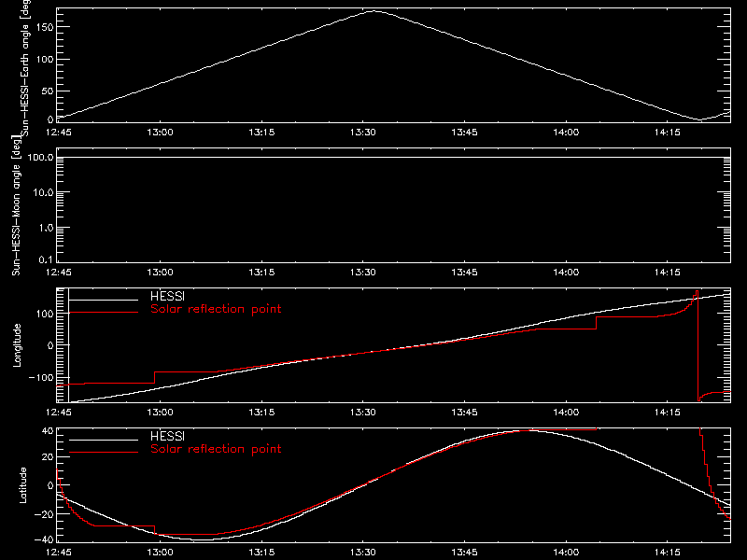
Task: Click the 150 tick on Earth angle axis
Action: (x=44, y=27)
